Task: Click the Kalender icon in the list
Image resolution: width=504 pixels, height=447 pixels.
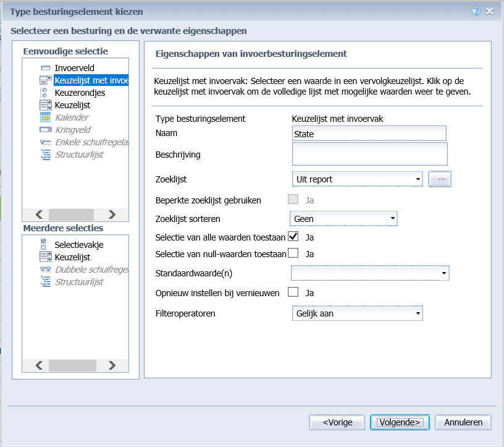Action: point(46,117)
